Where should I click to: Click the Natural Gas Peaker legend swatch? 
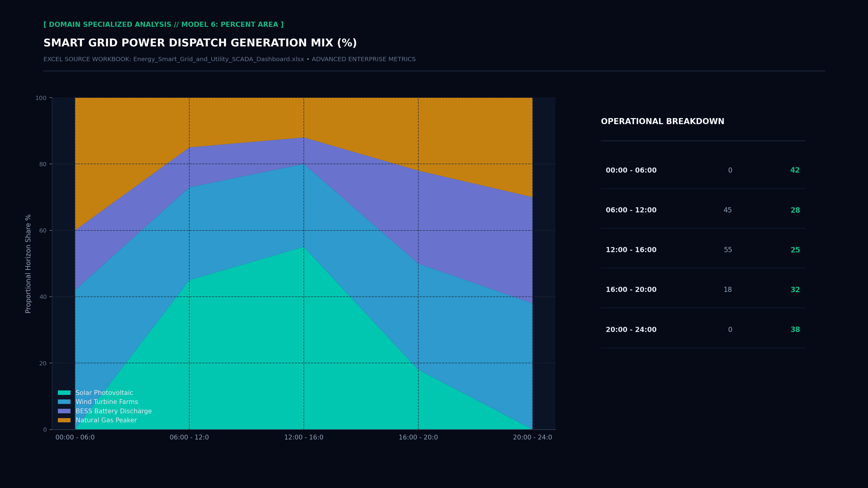click(64, 420)
